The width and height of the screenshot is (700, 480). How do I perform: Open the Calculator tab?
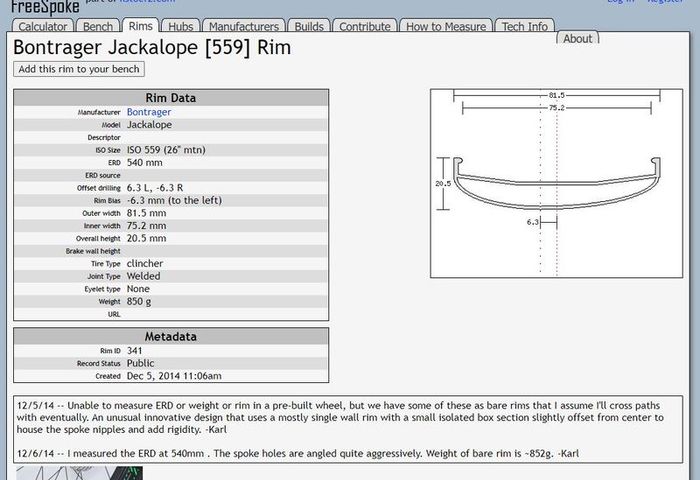tap(42, 26)
